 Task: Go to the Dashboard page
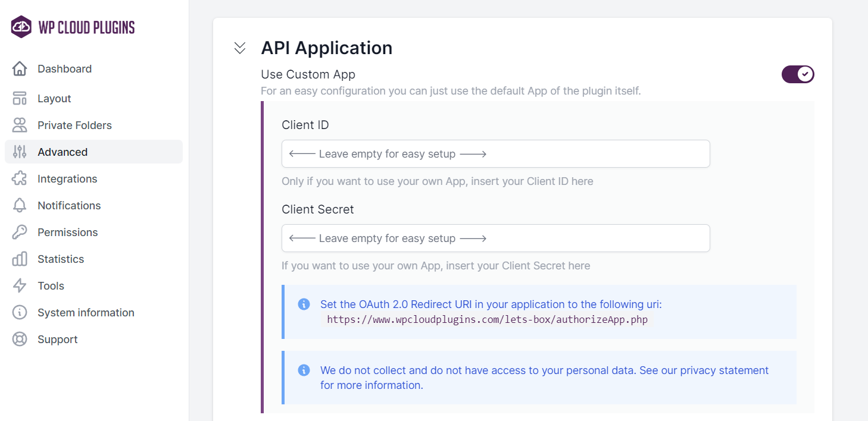tap(64, 69)
